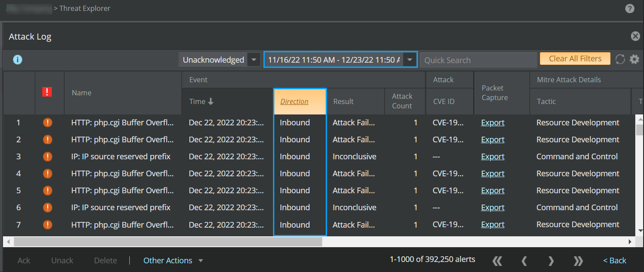Export packet capture for row 5
Image resolution: width=644 pixels, height=272 pixels.
click(492, 191)
